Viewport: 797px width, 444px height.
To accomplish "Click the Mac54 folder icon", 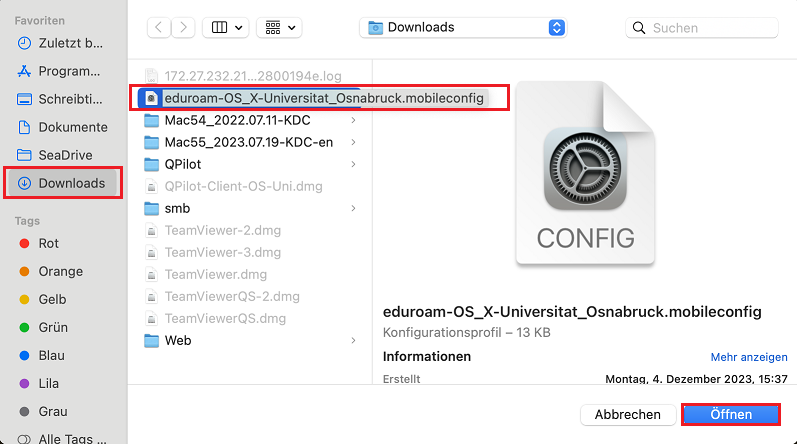I will [x=151, y=120].
